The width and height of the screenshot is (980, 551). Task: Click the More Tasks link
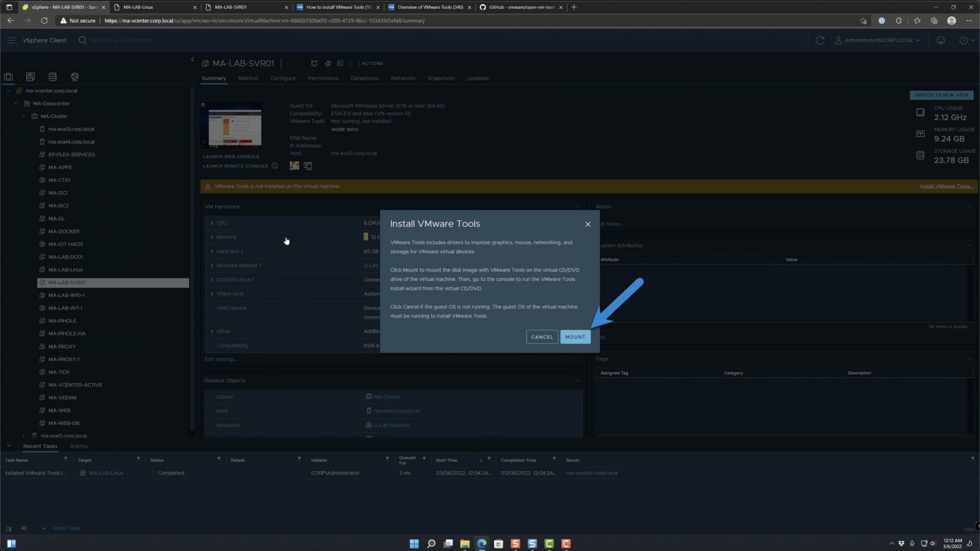tap(66, 528)
